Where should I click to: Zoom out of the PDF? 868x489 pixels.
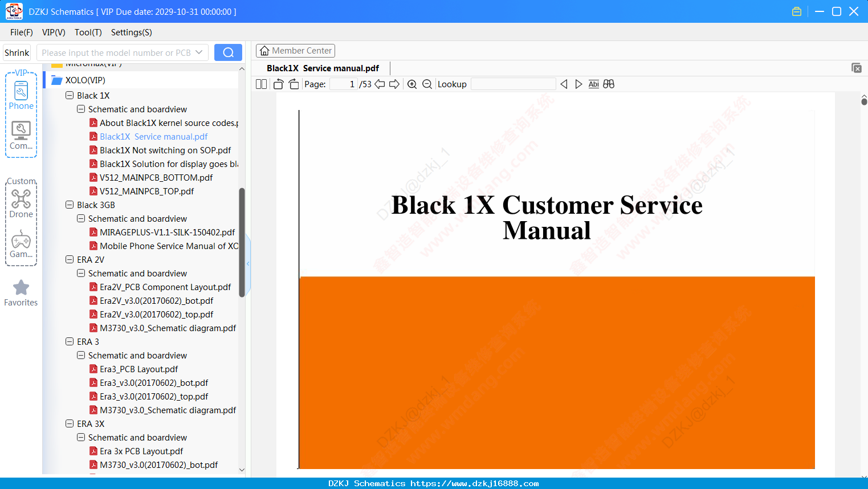tap(427, 84)
